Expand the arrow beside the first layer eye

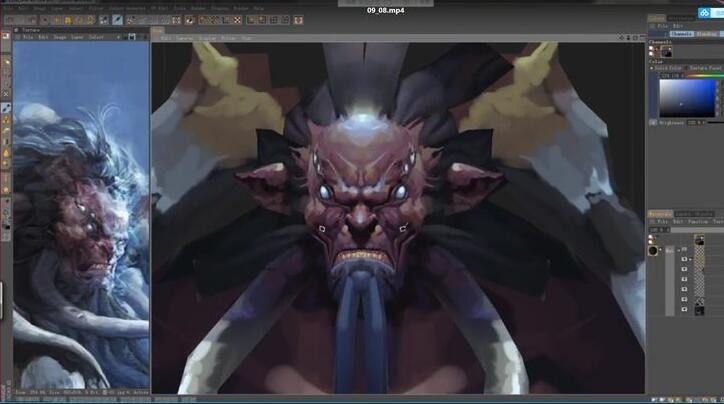pyautogui.click(x=690, y=259)
